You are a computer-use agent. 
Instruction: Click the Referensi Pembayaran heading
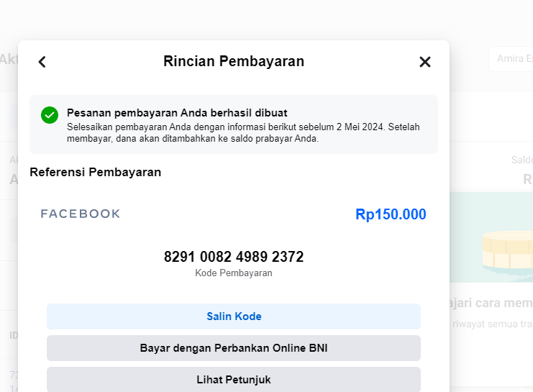[96, 172]
